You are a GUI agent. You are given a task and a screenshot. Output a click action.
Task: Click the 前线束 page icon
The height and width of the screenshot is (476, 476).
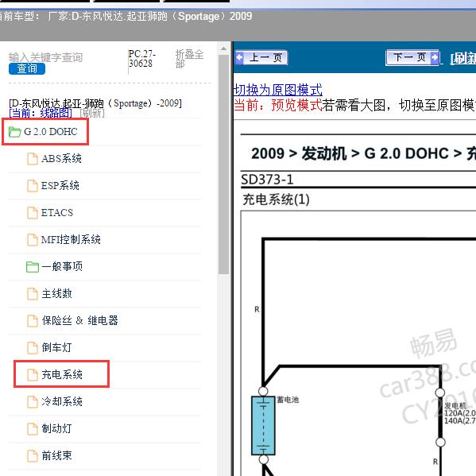[x=33, y=456]
